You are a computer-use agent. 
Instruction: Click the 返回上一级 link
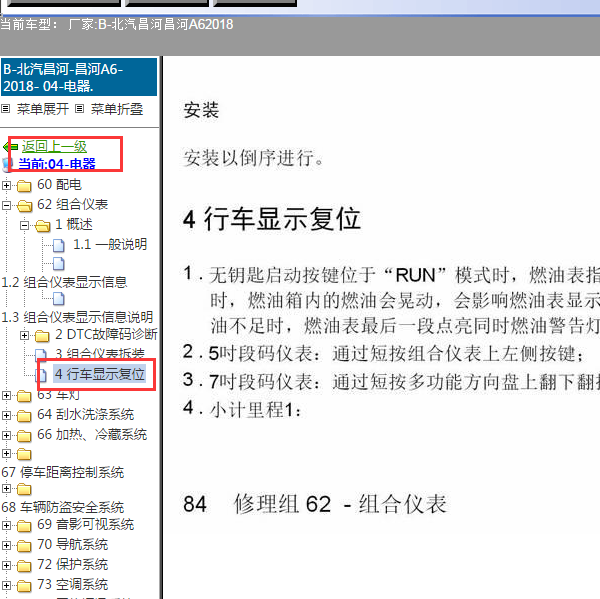pos(54,147)
